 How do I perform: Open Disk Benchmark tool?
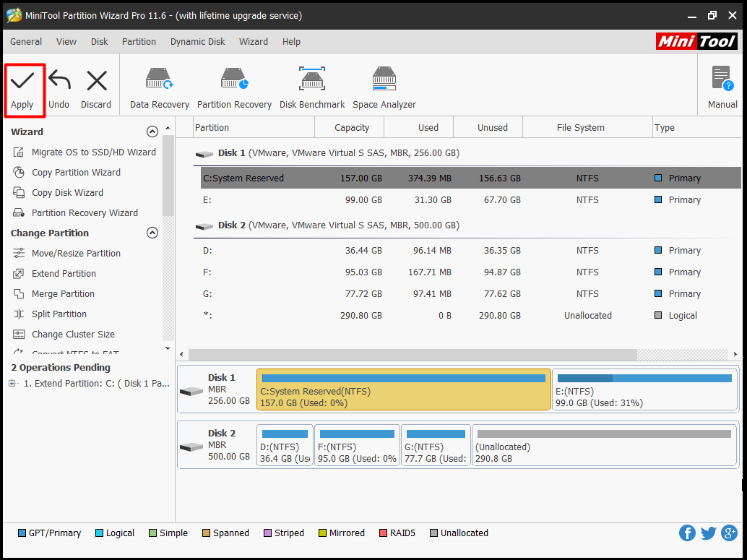pos(312,79)
